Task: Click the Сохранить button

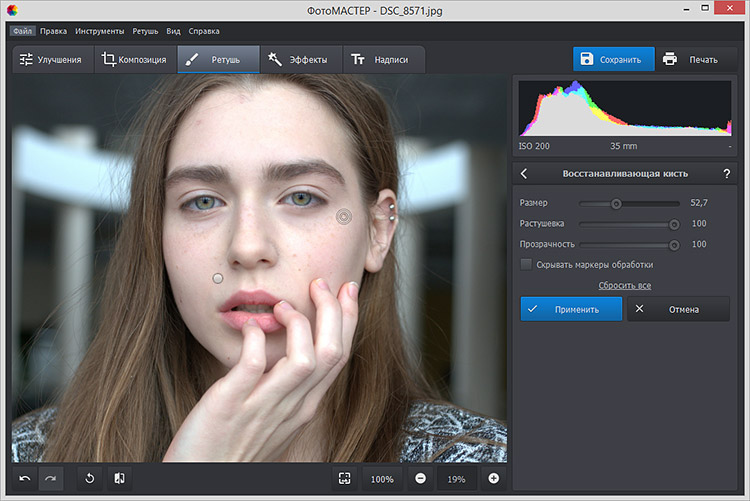Action: point(613,59)
